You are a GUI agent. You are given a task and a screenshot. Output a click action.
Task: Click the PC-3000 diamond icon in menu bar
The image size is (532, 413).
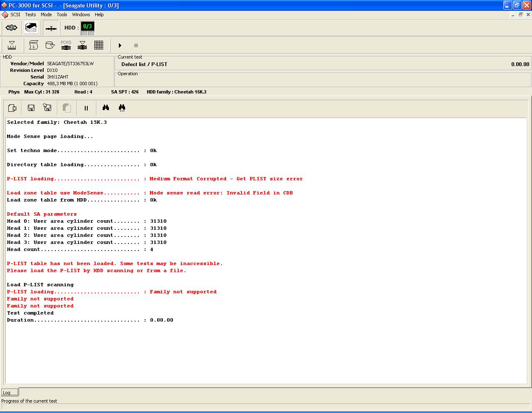coord(5,15)
